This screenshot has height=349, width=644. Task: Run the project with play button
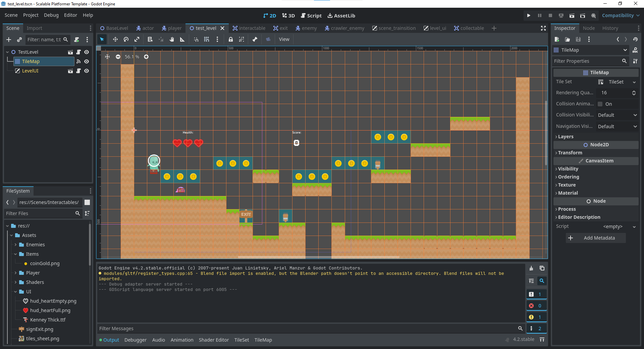529,15
